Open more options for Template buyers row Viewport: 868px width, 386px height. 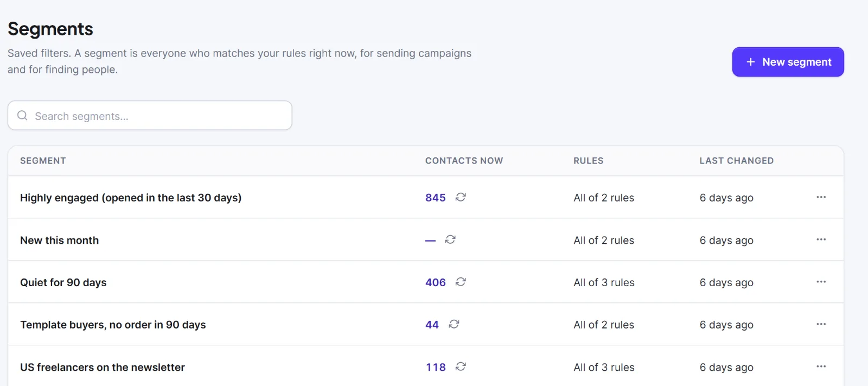(x=821, y=324)
